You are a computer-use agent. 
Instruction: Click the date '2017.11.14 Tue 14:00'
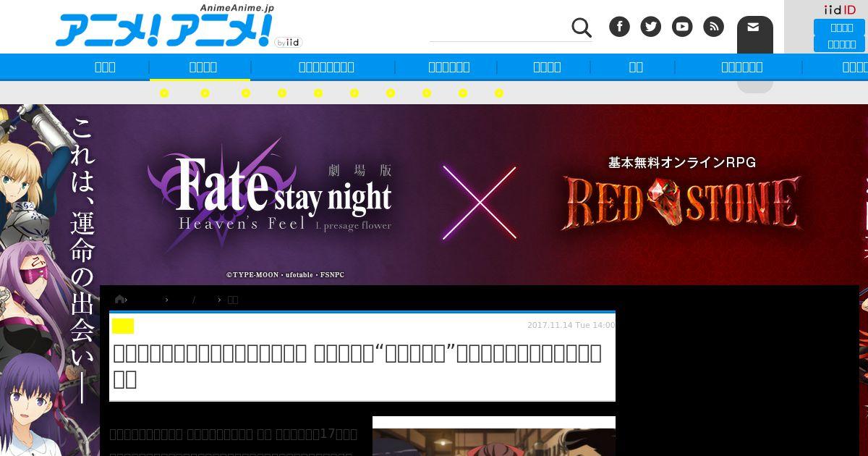(x=571, y=325)
